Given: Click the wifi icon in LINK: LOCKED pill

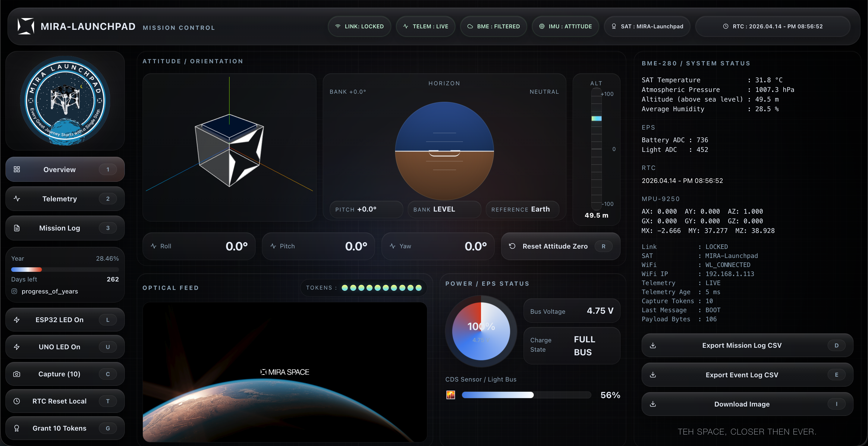Looking at the screenshot, I should (x=338, y=26).
